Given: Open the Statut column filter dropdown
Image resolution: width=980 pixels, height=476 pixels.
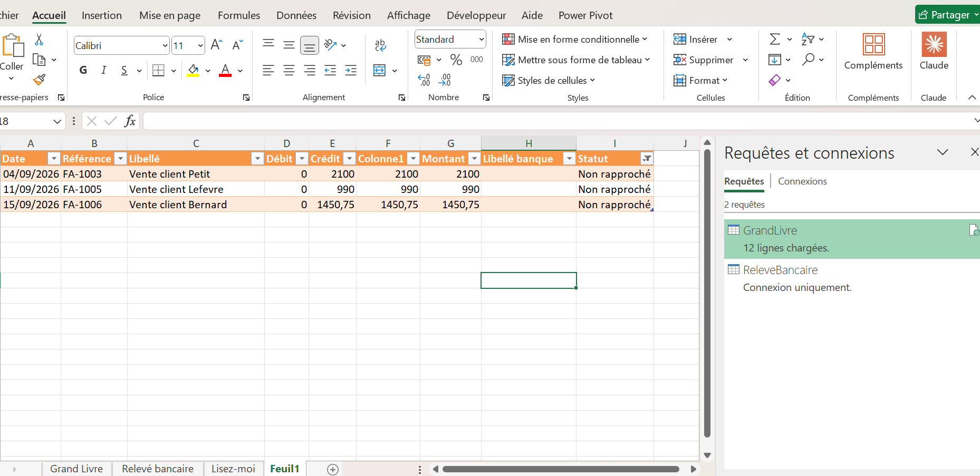Looking at the screenshot, I should pos(647,159).
